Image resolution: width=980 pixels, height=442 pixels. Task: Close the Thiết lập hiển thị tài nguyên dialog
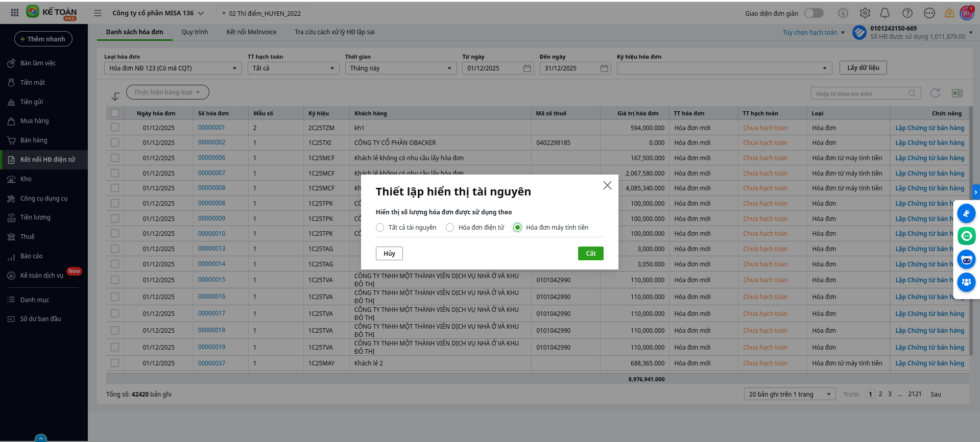tap(607, 185)
